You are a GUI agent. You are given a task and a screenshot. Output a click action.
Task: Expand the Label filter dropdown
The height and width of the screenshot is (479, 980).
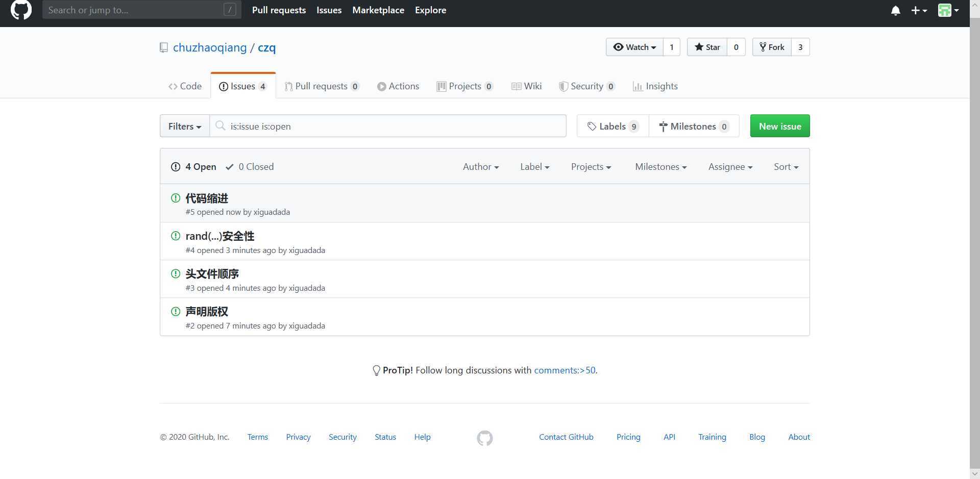point(535,167)
